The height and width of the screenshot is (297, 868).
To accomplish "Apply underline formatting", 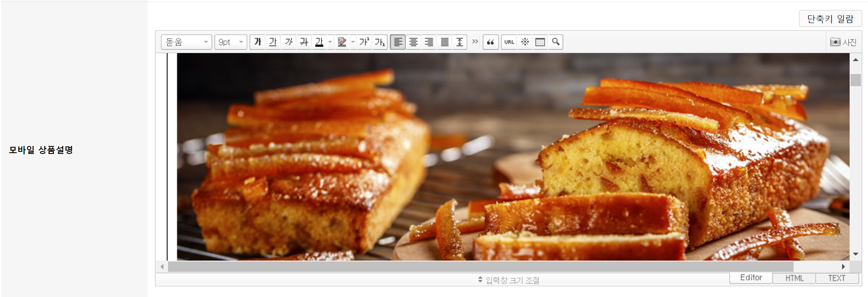I will pos(273,42).
